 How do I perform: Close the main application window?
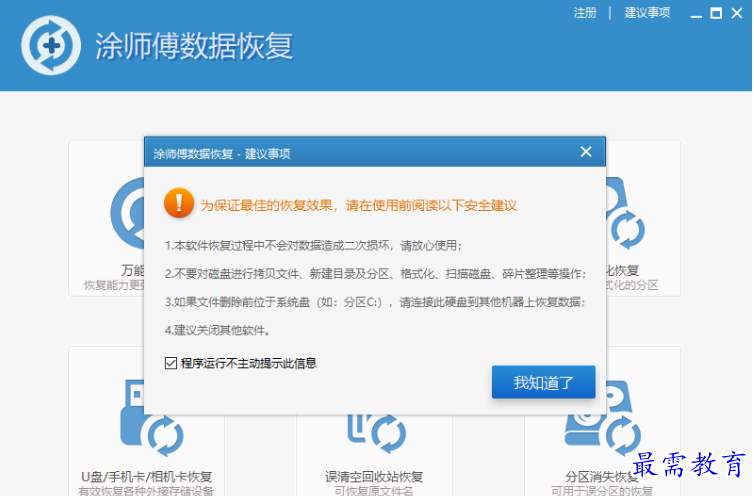pos(737,13)
